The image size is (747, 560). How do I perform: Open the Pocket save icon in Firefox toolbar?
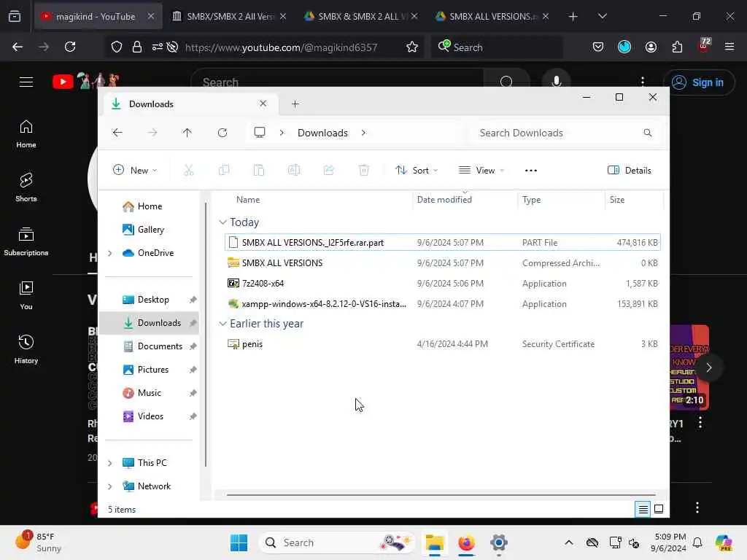click(x=598, y=47)
